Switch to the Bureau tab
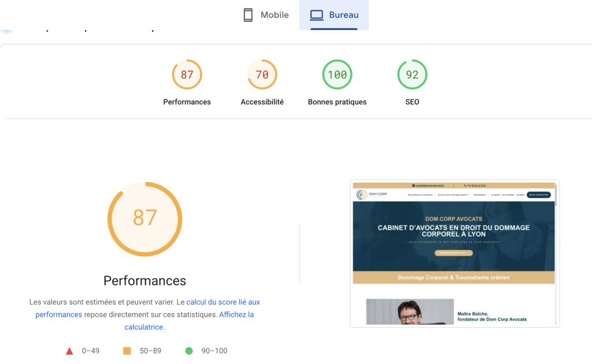592x364 pixels. 334,15
